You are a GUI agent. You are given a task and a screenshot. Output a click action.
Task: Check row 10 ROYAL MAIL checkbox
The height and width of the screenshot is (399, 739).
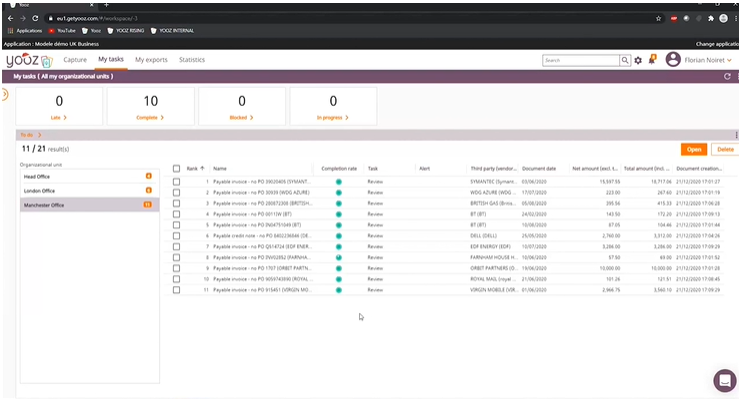click(x=176, y=279)
